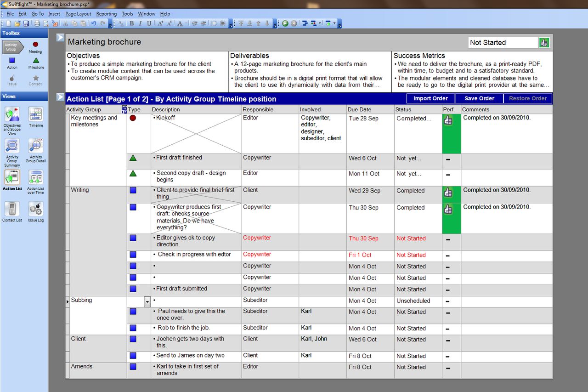The width and height of the screenshot is (588, 392).
Task: Open the Activity Group Summary view
Action: [12, 153]
